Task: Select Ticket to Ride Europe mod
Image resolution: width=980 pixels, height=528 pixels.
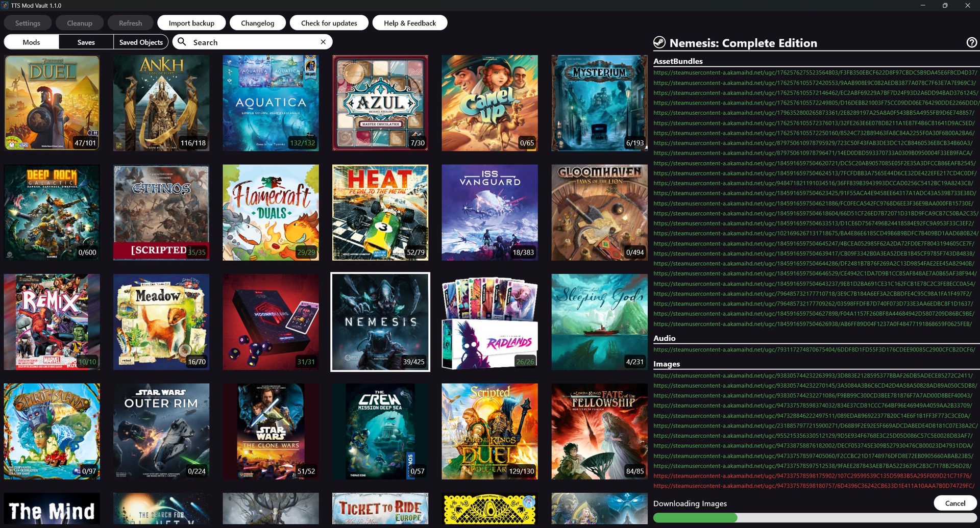Action: click(x=380, y=509)
